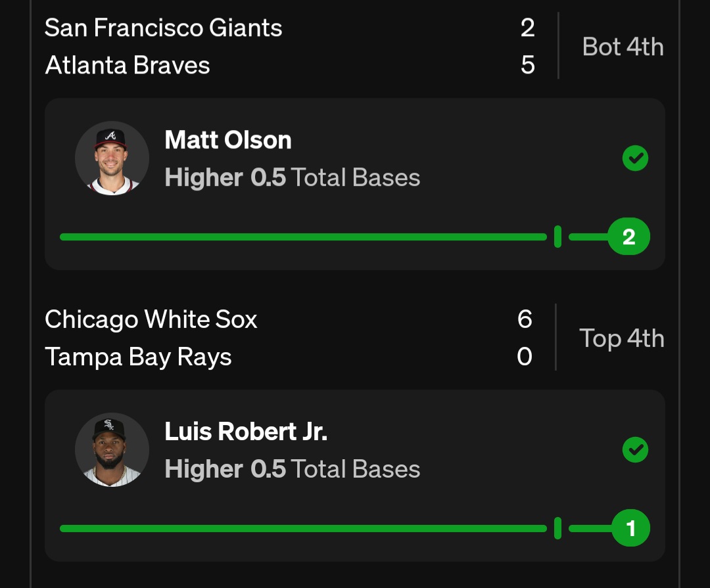Viewport: 710px width, 588px height.
Task: Click Luis Robert Jr.'s total bases progress bar
Action: click(x=302, y=528)
